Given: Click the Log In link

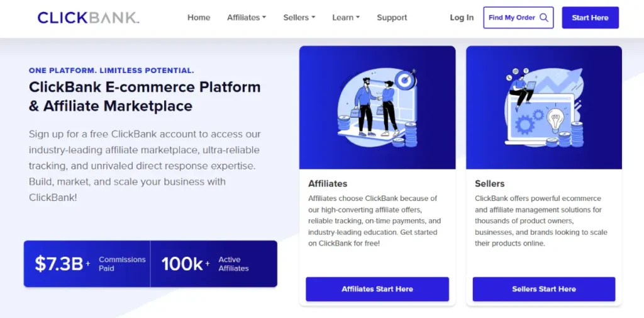Looking at the screenshot, I should click(462, 18).
